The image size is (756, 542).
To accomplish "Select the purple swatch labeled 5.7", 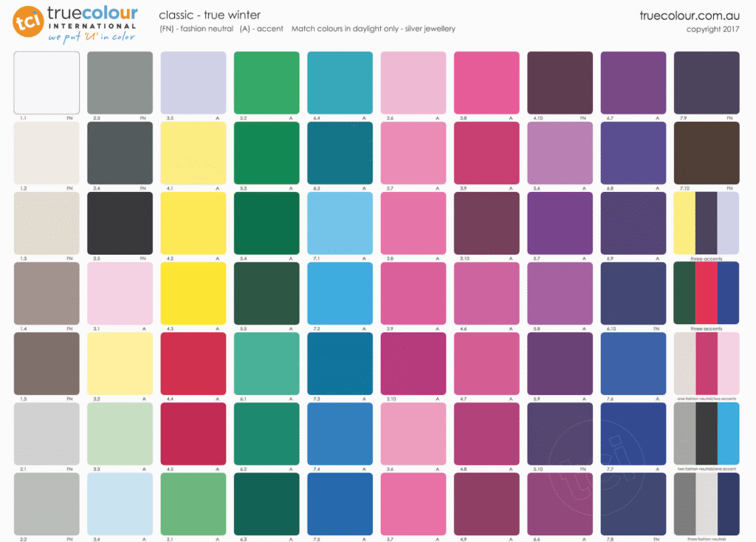I will (560, 223).
